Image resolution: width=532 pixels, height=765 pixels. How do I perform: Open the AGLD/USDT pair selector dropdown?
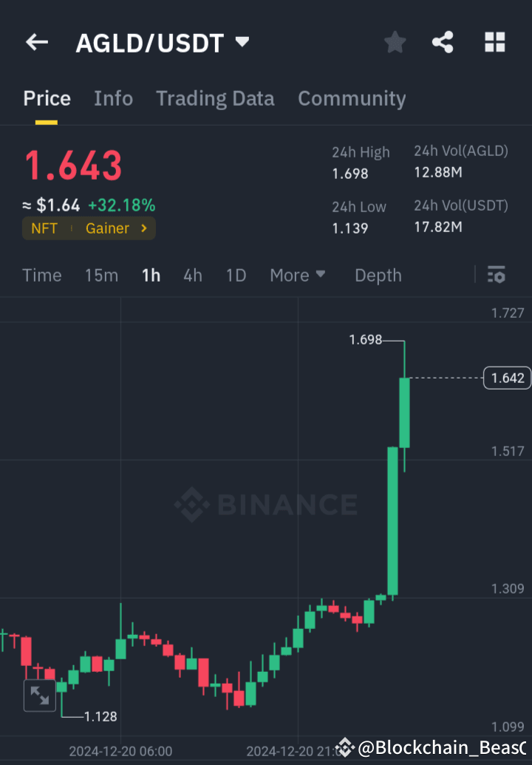click(x=242, y=42)
